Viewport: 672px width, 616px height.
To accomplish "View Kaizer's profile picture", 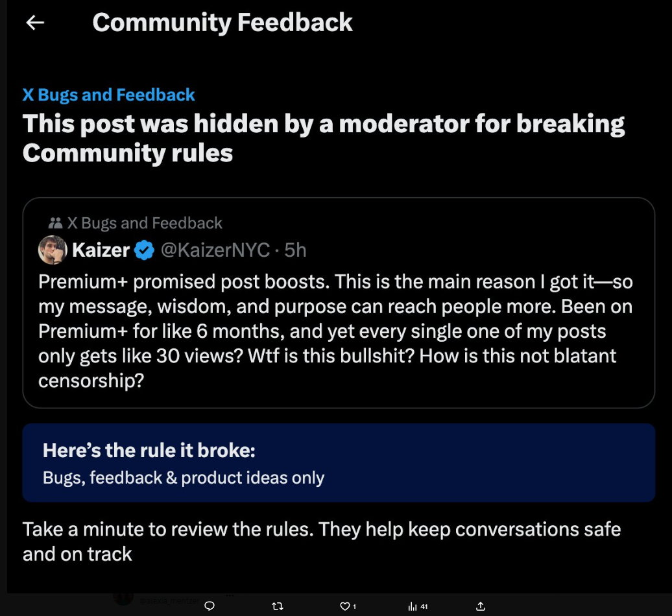I will [x=53, y=250].
